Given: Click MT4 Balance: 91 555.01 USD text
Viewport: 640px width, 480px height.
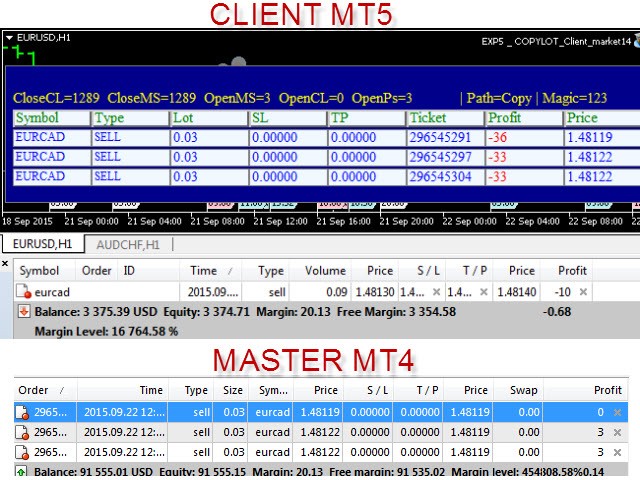Looking at the screenshot, I should (93, 472).
